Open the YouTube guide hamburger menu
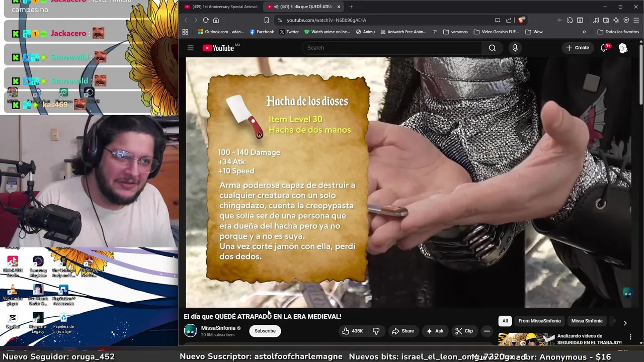 [x=190, y=48]
